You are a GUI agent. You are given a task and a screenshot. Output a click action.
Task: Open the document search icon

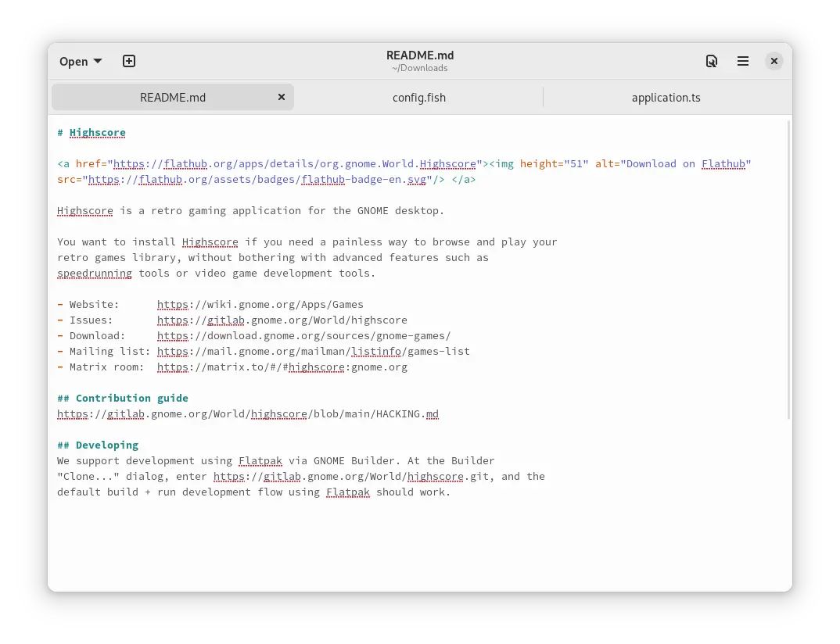coord(712,60)
